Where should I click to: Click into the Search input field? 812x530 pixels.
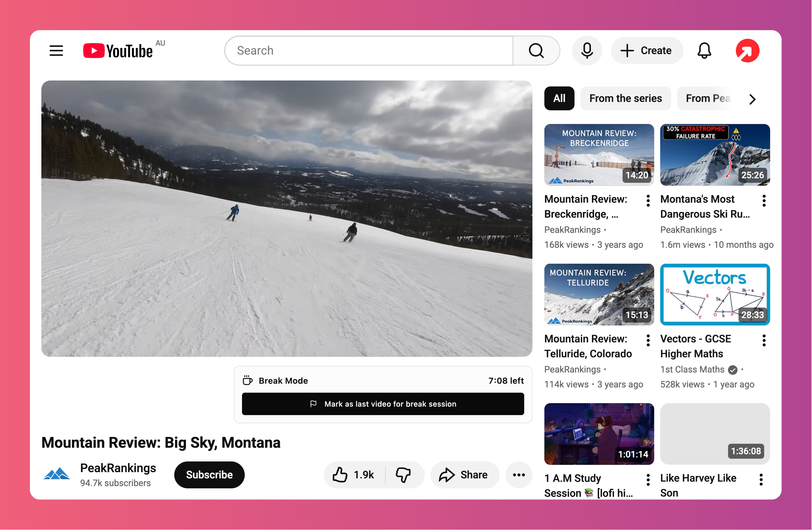368,51
